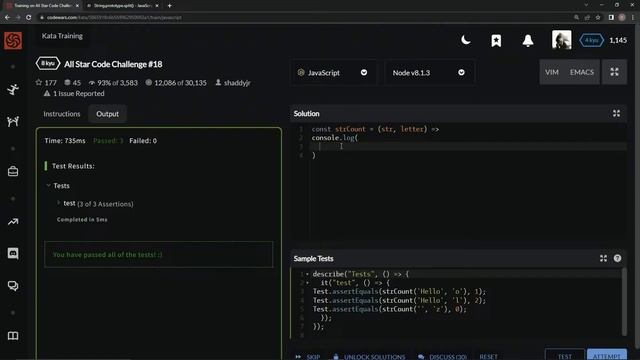Viewport: 640px width, 360px height.
Task: Open the Discord chat sidebar icon
Action: 13,253
